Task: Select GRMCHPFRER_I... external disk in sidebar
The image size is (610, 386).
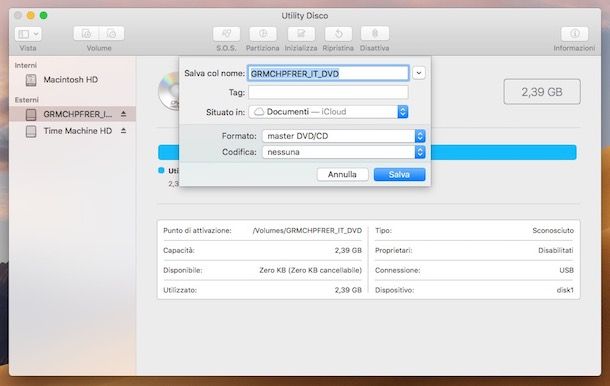Action: coord(72,114)
